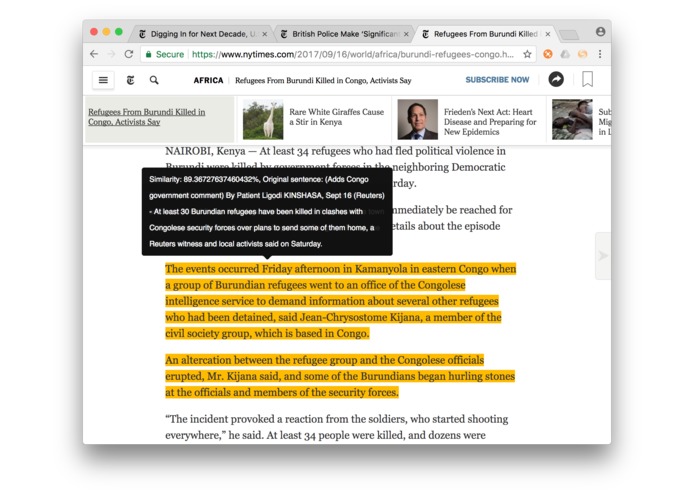Bookmark page with the star icon

click(527, 54)
